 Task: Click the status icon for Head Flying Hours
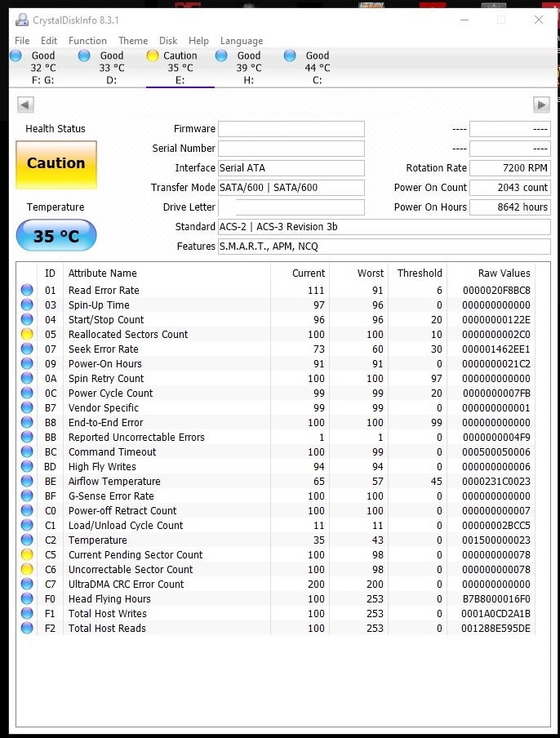(x=27, y=598)
